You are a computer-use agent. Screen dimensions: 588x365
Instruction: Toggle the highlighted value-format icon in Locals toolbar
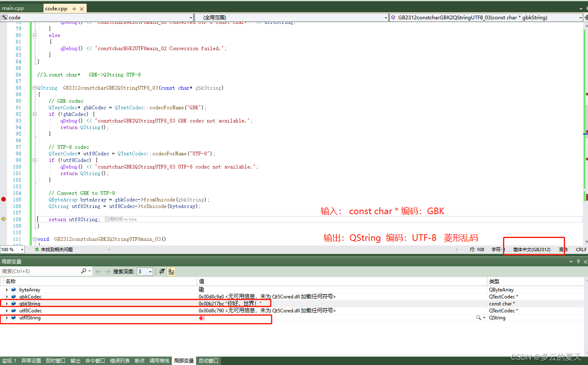[171, 271]
